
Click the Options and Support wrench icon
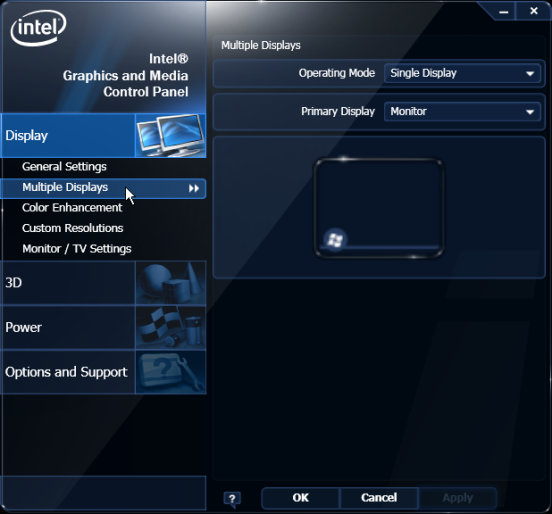pyautogui.click(x=171, y=372)
